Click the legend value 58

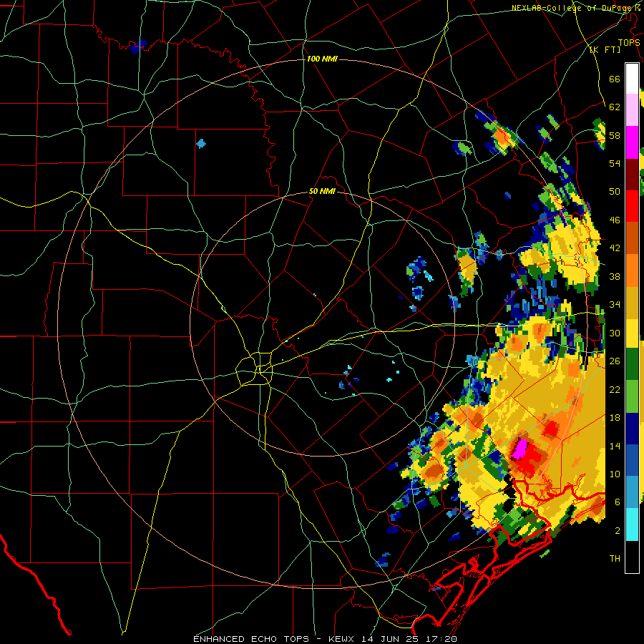(615, 135)
